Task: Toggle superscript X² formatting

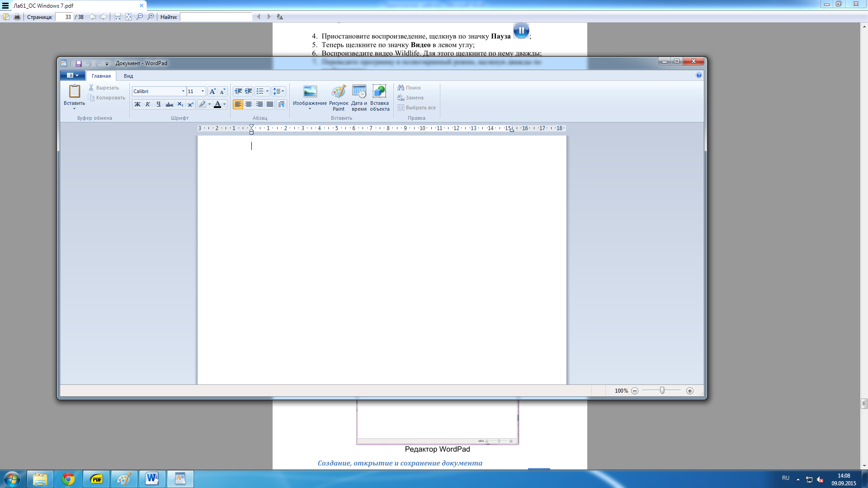Action: pyautogui.click(x=190, y=104)
